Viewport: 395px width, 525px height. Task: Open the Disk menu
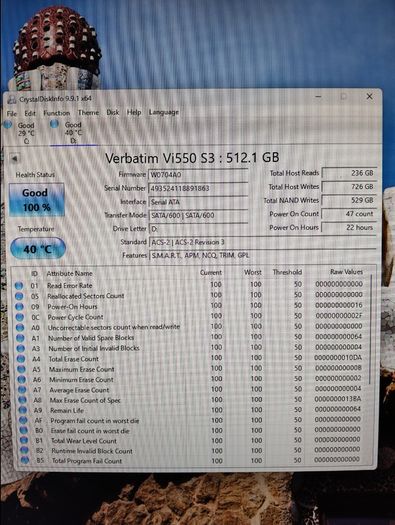(x=113, y=112)
